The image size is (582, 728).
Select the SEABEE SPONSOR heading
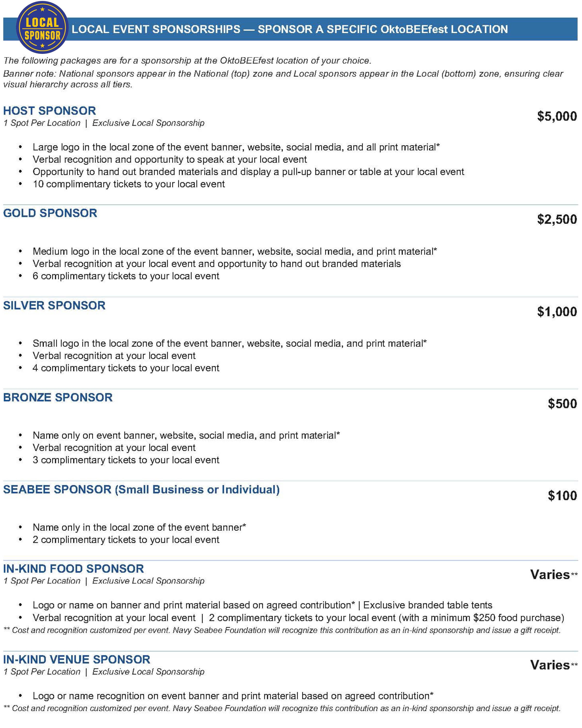pyautogui.click(x=141, y=489)
